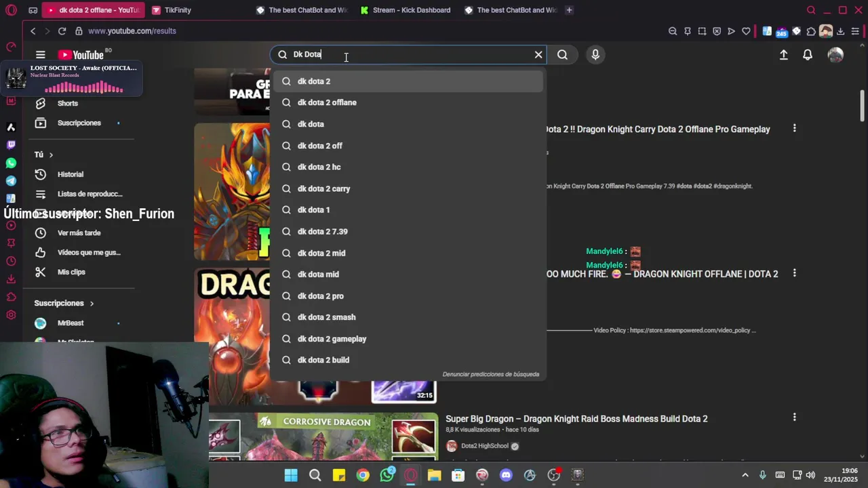This screenshot has height=488, width=868.
Task: Open YouTube notifications bell
Action: pyautogui.click(x=808, y=55)
